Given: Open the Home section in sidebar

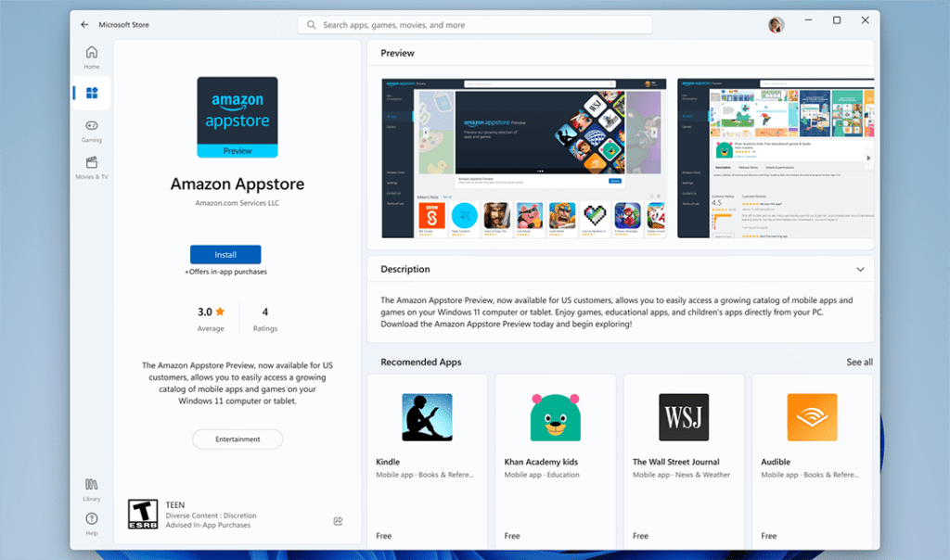Looking at the screenshot, I should pyautogui.click(x=92, y=57).
